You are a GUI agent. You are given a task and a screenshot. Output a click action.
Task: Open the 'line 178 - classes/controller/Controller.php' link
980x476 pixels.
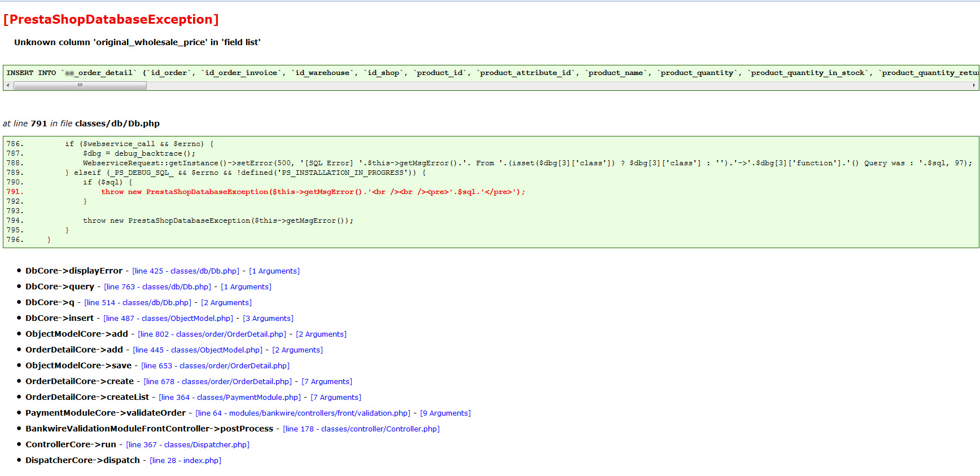361,429
